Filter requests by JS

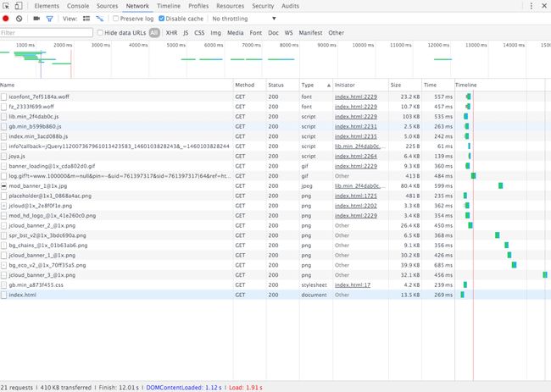coord(186,33)
